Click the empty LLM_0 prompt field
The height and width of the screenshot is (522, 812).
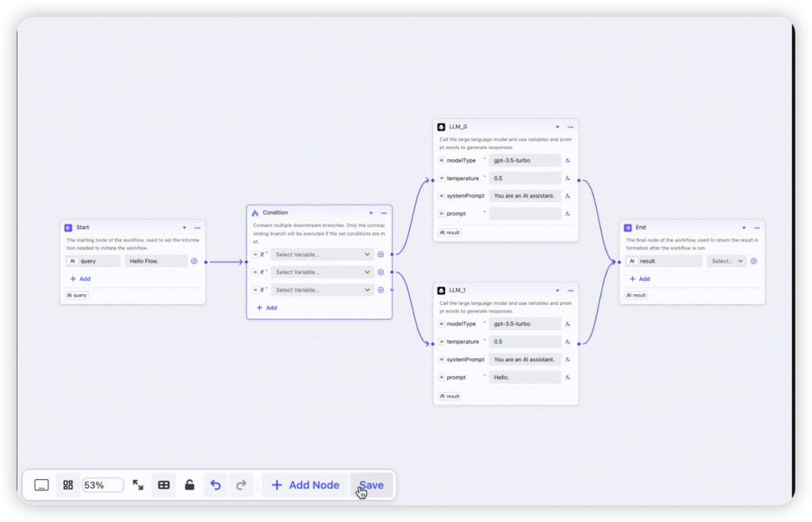[x=525, y=213]
